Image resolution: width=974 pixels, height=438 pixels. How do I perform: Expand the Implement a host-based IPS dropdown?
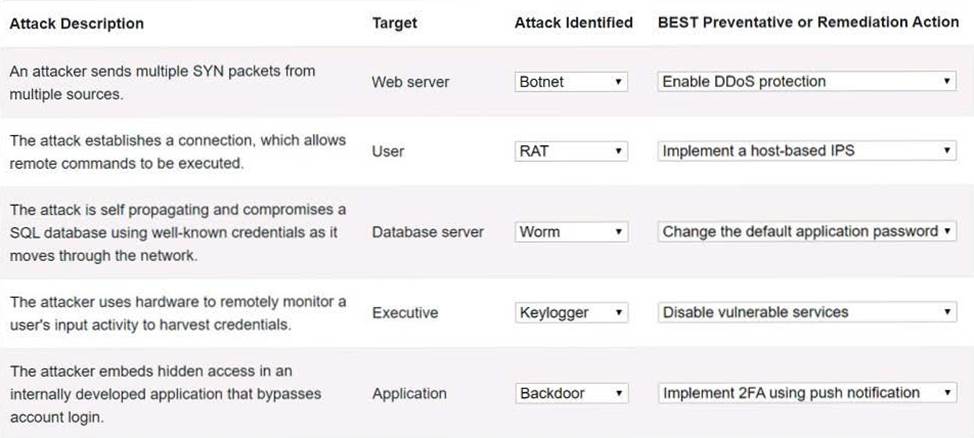(807, 151)
